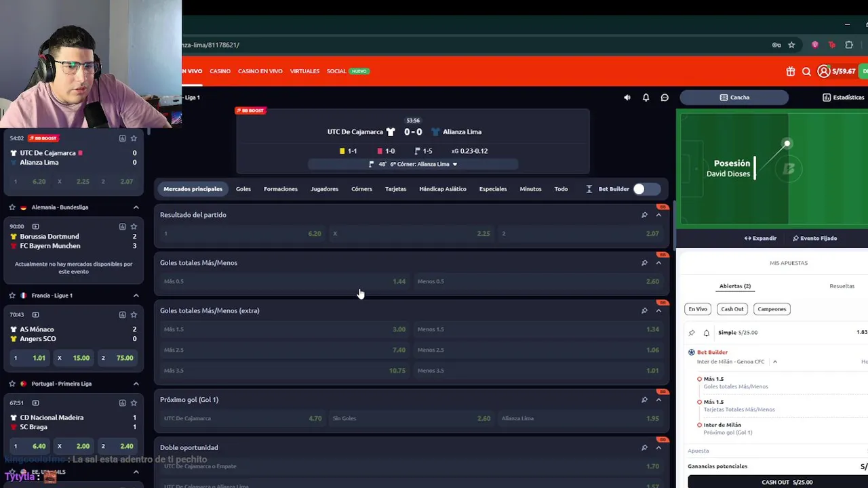Collapse Goles totales Más/Menos (extra) market
Viewport: 868px width, 488px height.
[658, 310]
